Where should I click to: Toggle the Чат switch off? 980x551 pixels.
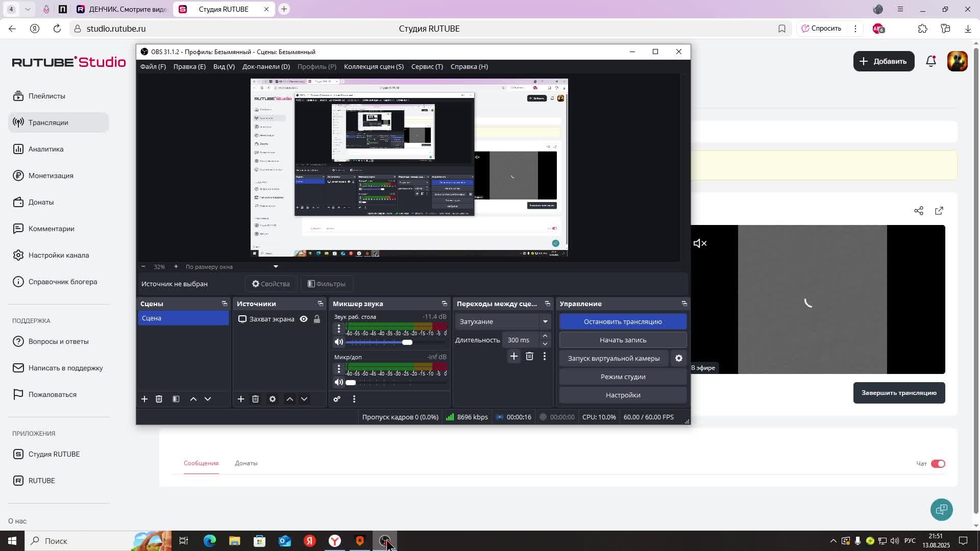(938, 464)
